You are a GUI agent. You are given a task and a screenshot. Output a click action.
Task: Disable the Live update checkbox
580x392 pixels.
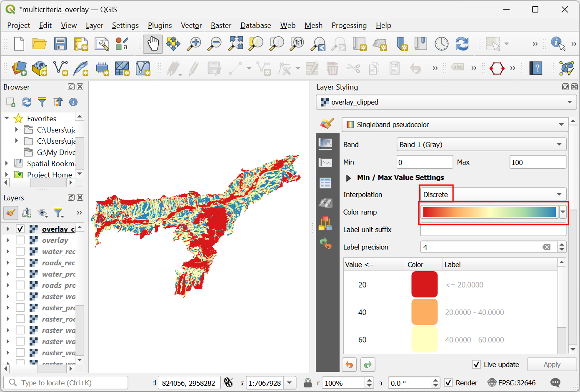pos(477,365)
